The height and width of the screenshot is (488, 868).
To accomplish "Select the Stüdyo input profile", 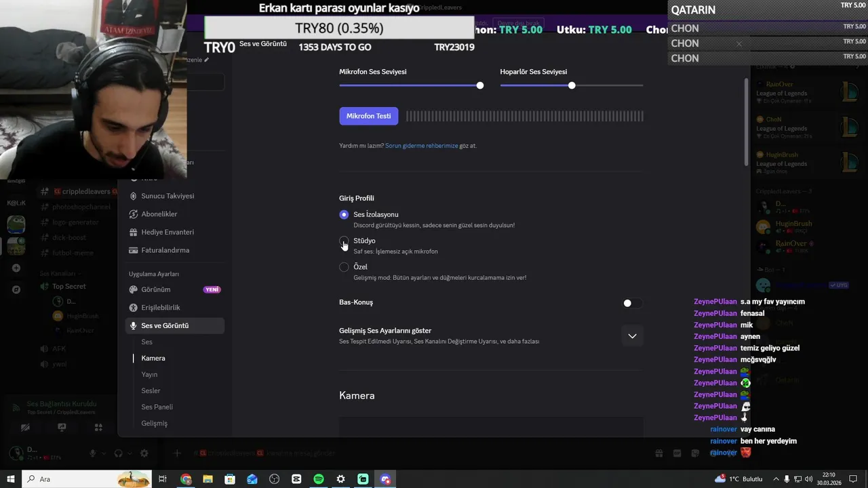I will (344, 241).
